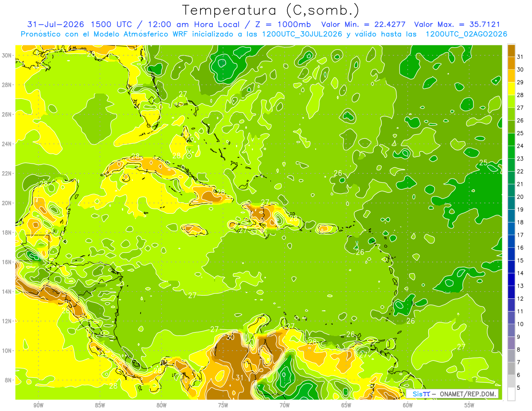Click the "26N" latitude axis label
This screenshot has width=532, height=411.
click(x=7, y=114)
